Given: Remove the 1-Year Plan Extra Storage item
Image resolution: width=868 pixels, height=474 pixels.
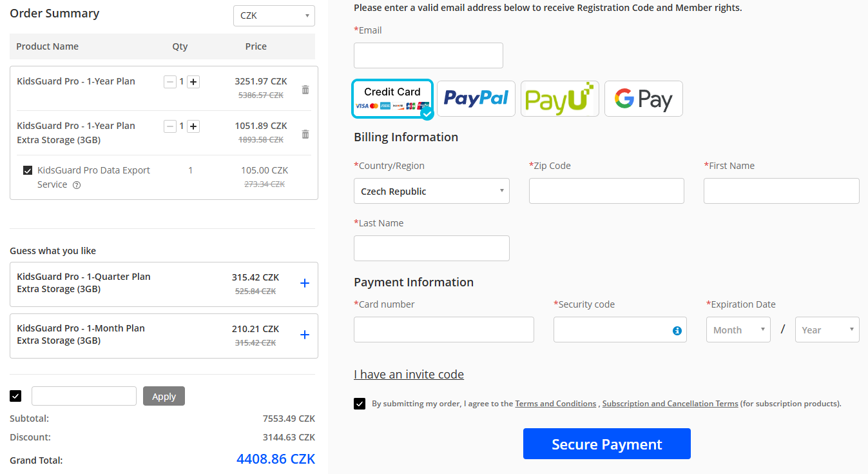Looking at the screenshot, I should 305,134.
